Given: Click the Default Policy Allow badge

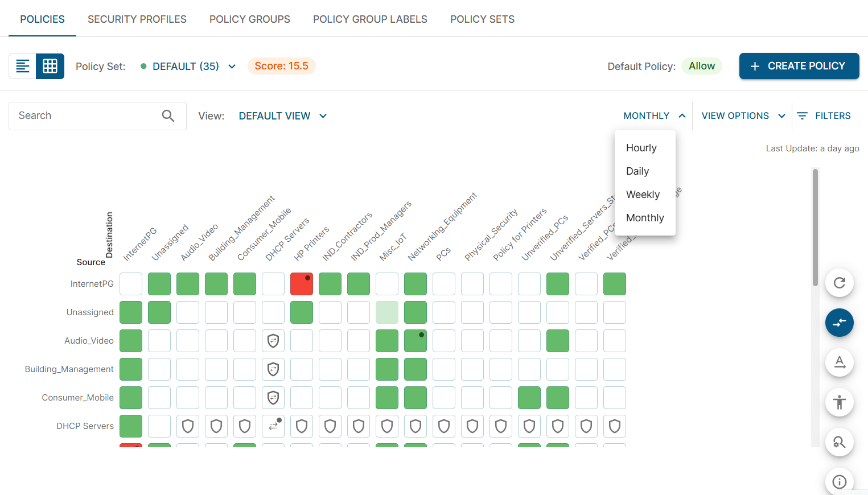Looking at the screenshot, I should [701, 66].
